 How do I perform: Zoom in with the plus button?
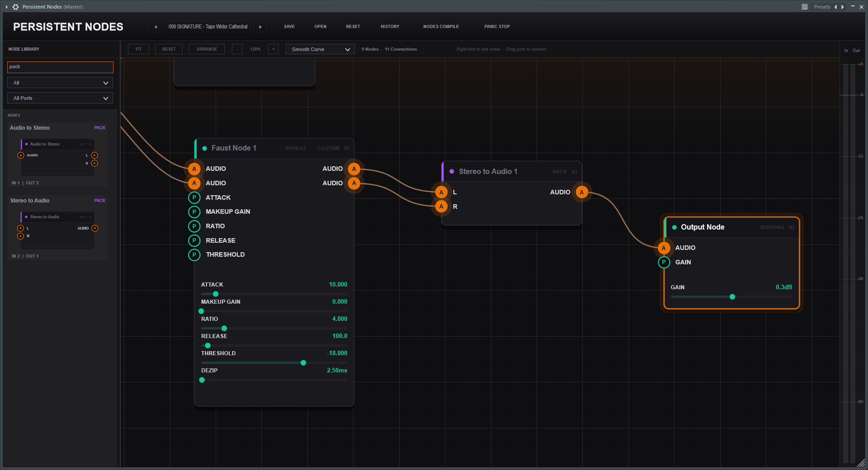point(273,49)
